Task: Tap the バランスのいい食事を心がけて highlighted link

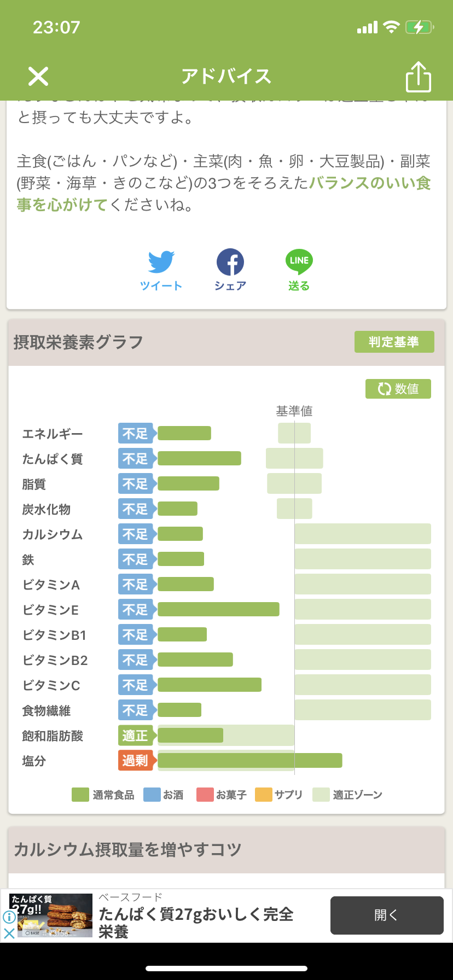Action: 224,194
